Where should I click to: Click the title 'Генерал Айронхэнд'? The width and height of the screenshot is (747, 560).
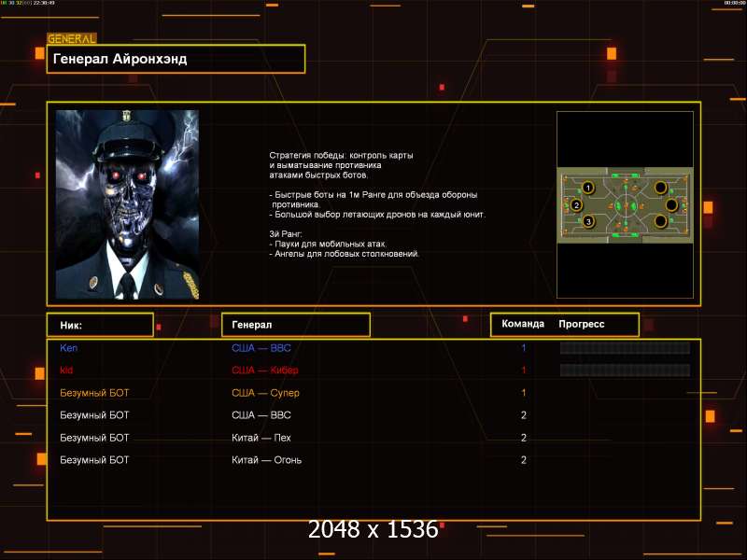tap(120, 59)
